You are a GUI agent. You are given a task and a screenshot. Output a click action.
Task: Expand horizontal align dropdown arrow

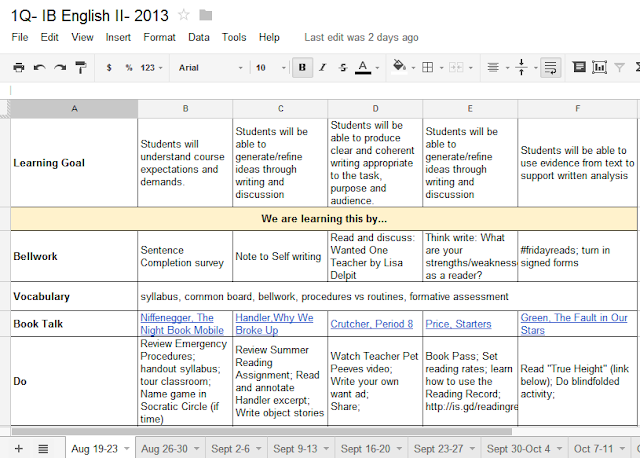pyautogui.click(x=507, y=68)
